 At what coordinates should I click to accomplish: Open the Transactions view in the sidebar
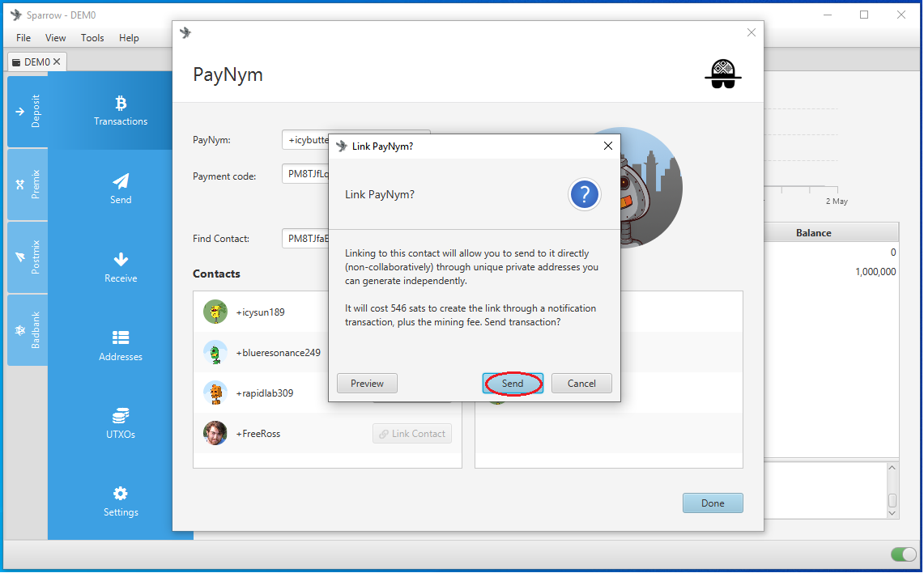tap(120, 111)
